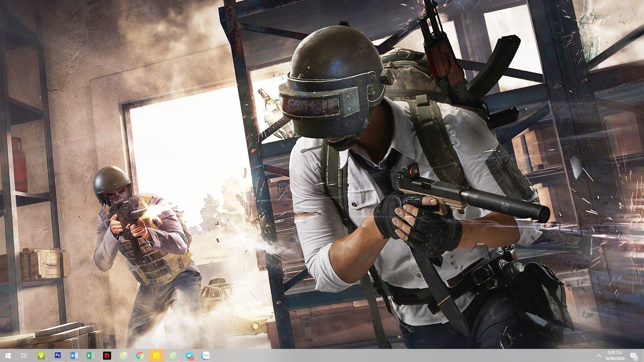Open the Cốc Cốc browser icon beside Garena

click(123, 355)
